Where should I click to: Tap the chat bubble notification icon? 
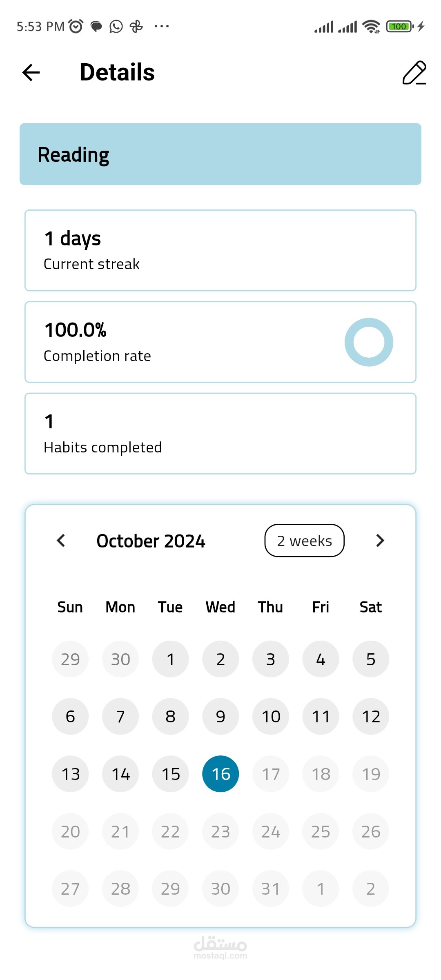[x=96, y=27]
